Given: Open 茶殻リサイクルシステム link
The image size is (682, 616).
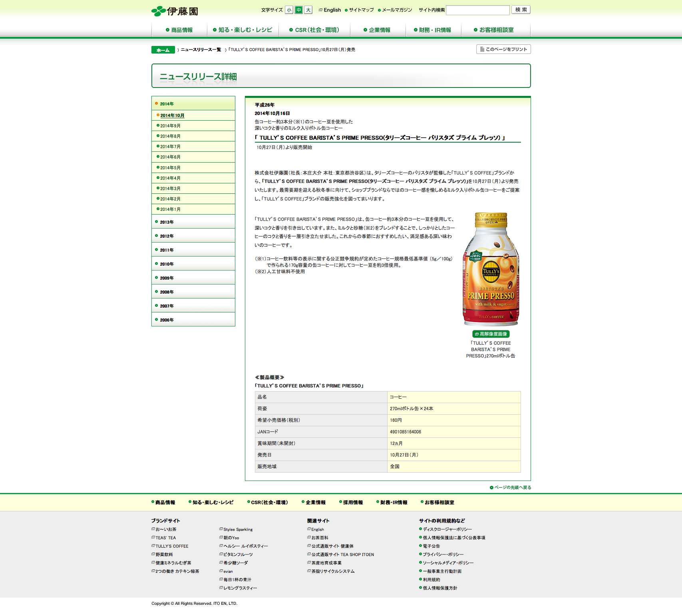Looking at the screenshot, I should coord(331,571).
